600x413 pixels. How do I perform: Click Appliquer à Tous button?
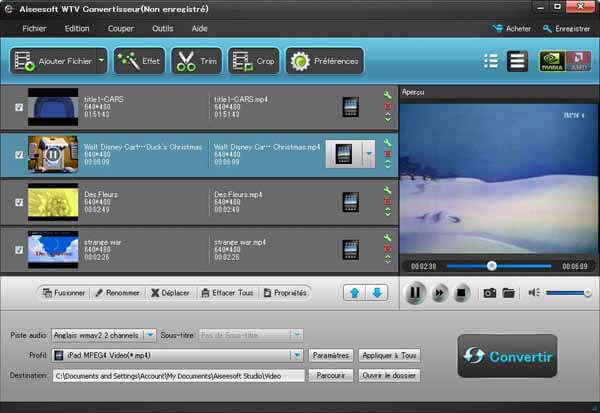coord(389,356)
